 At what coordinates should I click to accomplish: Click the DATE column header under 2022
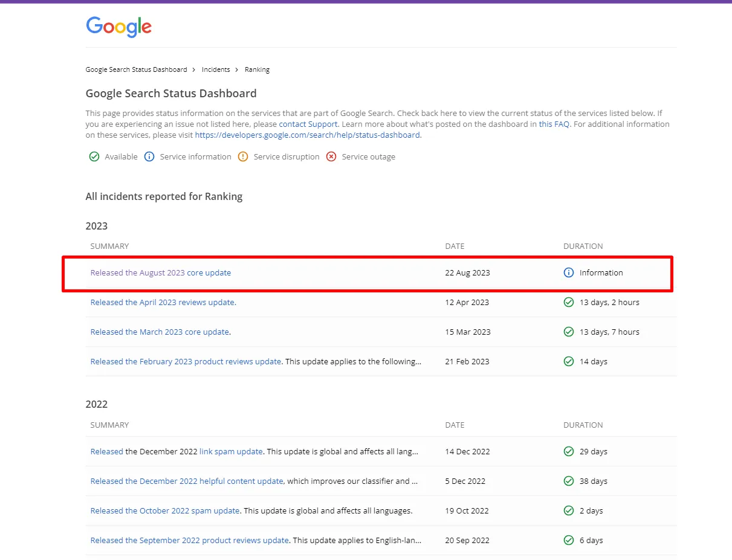455,425
